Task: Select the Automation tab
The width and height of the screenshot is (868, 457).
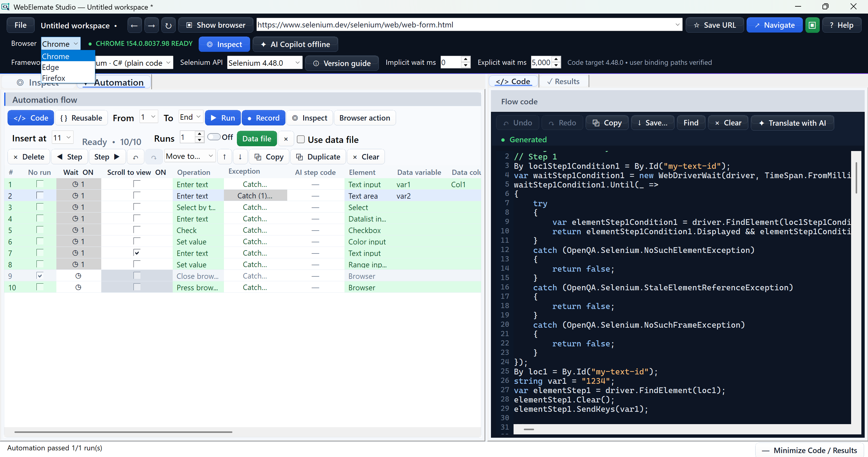Action: coord(114,83)
